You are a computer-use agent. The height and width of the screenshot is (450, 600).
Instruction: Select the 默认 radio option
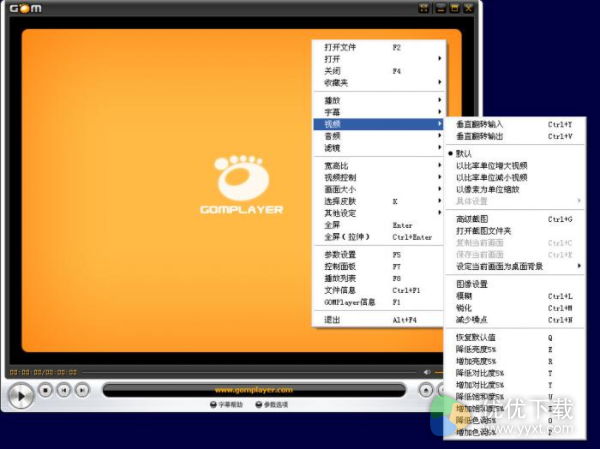(515, 153)
